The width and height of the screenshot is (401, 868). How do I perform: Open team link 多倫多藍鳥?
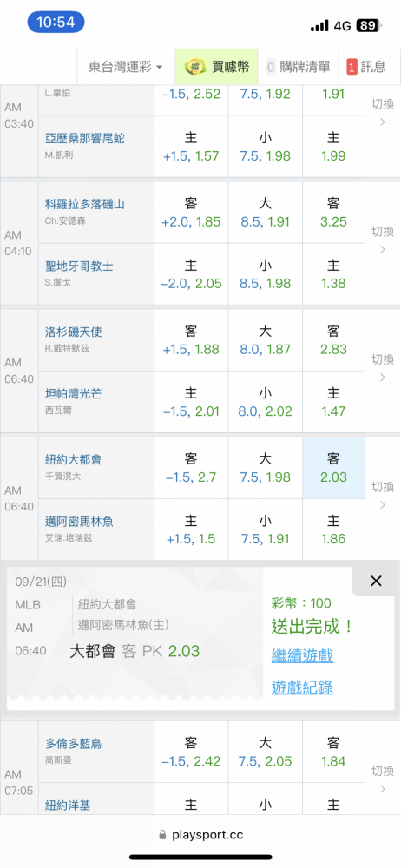tap(74, 744)
